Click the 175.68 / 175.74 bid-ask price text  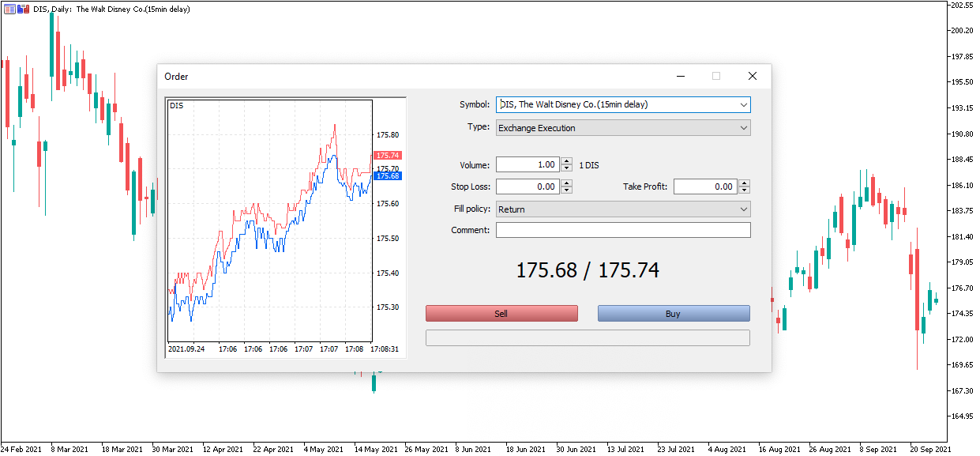(x=588, y=270)
